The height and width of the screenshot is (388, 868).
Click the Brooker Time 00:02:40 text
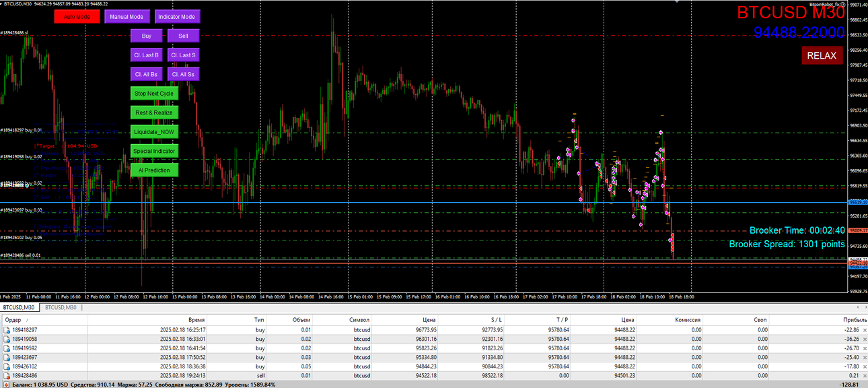797,230
